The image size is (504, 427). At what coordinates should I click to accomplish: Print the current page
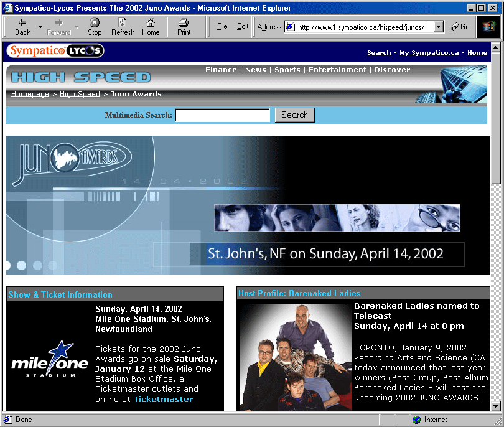click(x=184, y=27)
